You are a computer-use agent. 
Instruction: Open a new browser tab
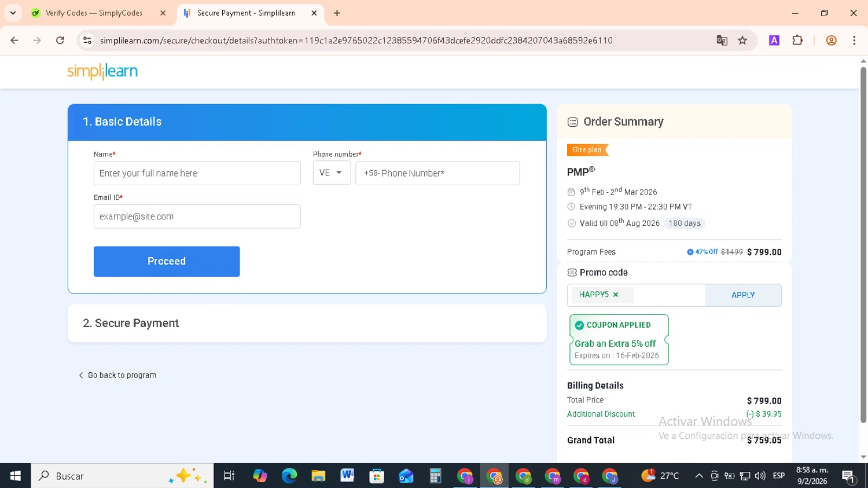coord(337,13)
